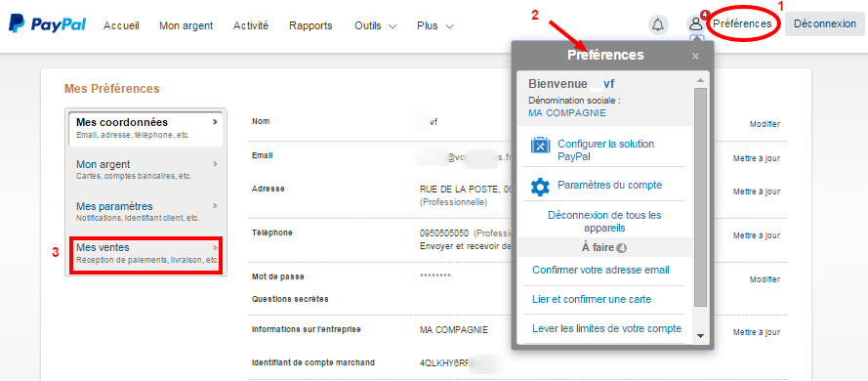Open the Rapports page

point(310,25)
